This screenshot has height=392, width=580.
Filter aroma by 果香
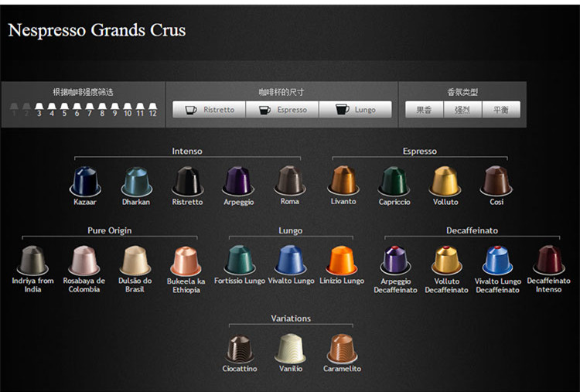424,110
